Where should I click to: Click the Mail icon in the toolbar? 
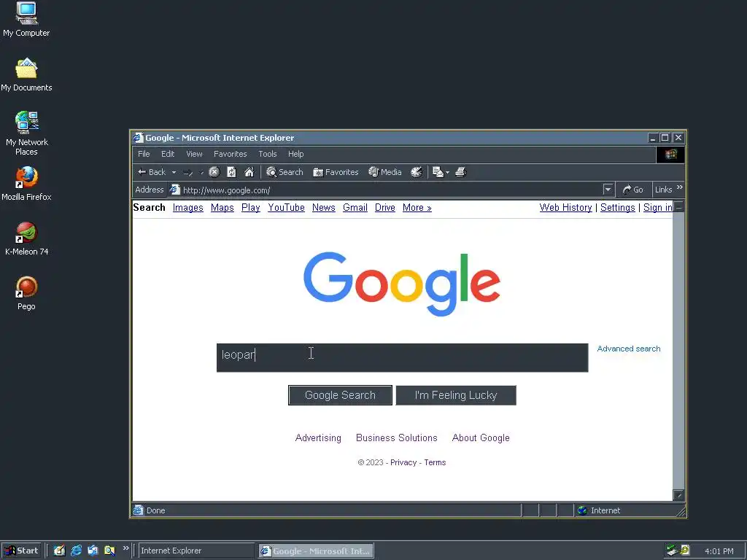pos(438,172)
